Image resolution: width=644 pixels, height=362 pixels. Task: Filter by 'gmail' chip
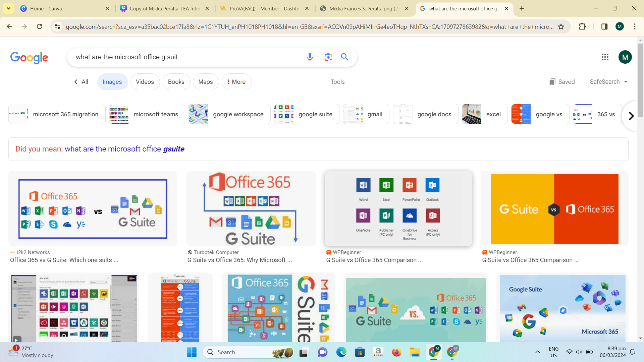pos(366,114)
